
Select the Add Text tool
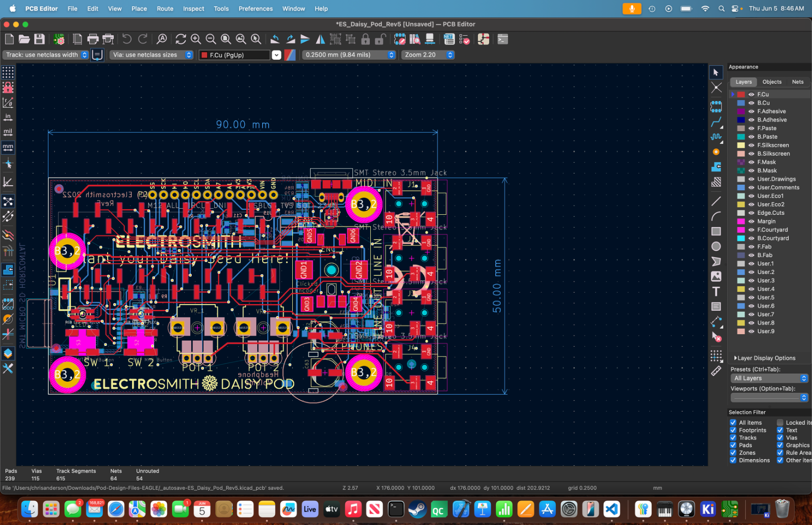click(716, 291)
